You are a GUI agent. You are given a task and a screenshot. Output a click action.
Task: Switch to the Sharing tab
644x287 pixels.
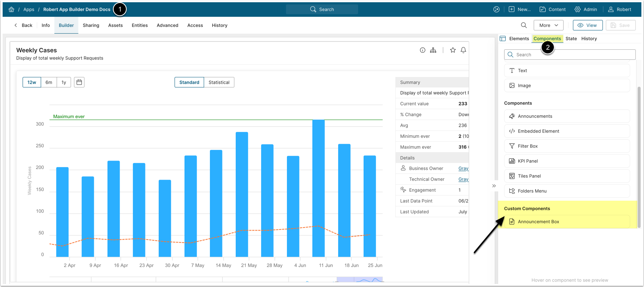91,25
